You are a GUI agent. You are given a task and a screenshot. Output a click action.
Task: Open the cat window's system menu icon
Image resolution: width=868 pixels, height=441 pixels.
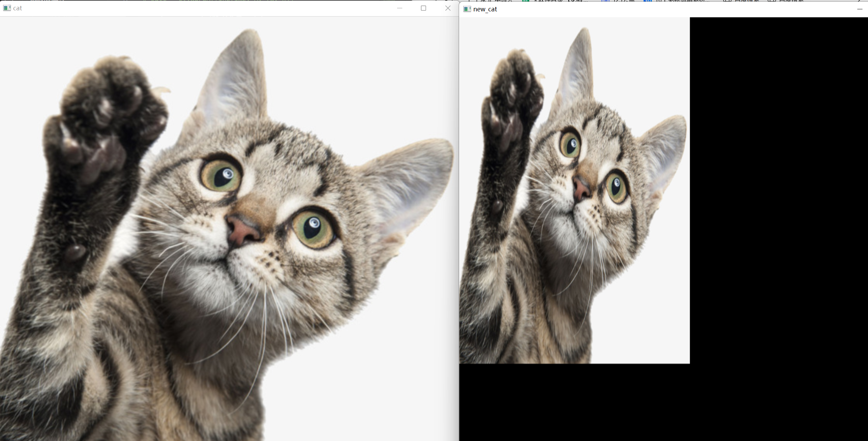coord(7,8)
